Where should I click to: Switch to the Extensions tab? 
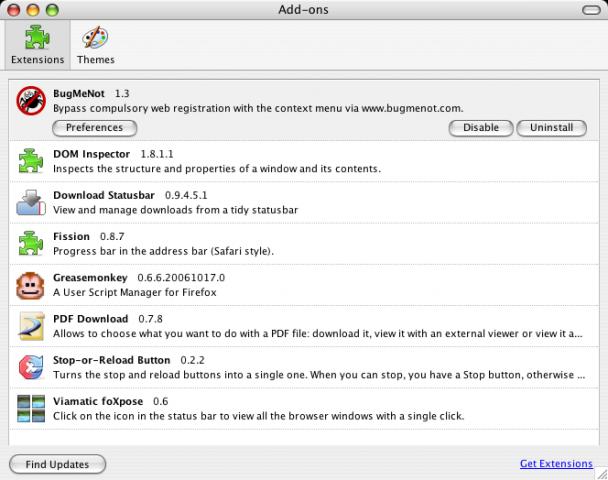tap(38, 45)
